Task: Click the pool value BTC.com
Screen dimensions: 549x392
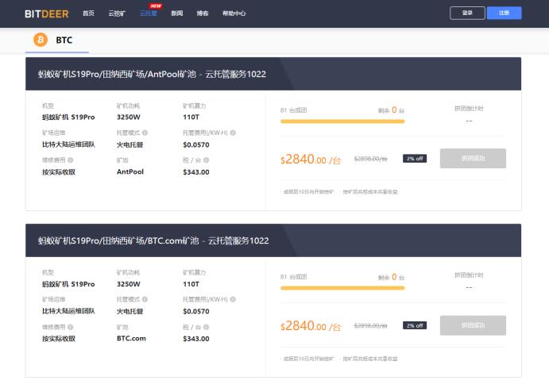Action: pos(131,339)
